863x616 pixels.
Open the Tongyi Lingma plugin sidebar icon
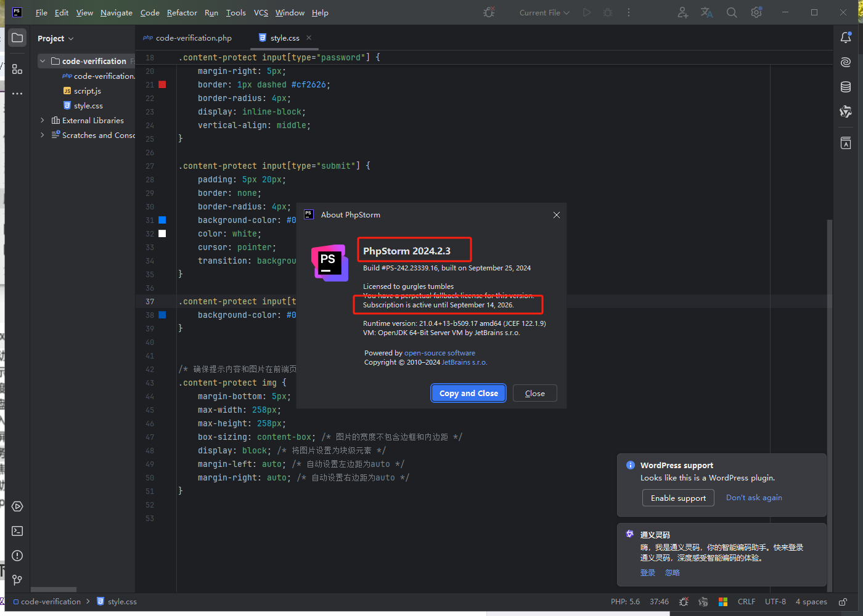point(846,111)
